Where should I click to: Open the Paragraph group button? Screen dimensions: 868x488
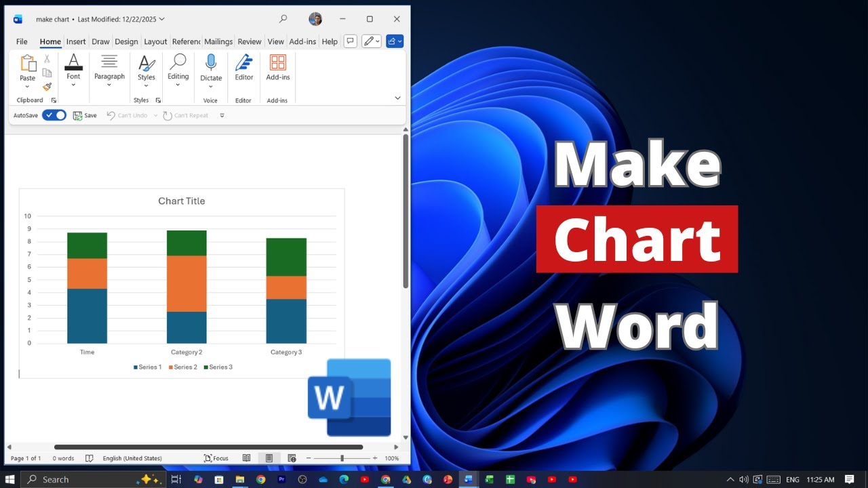click(109, 70)
